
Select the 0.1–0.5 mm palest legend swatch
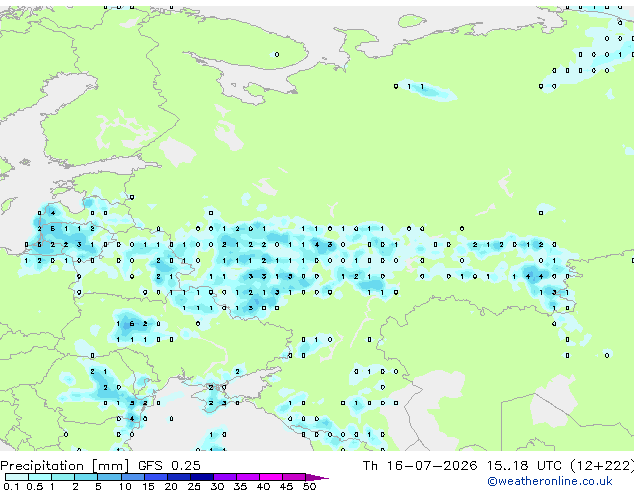pos(17,477)
